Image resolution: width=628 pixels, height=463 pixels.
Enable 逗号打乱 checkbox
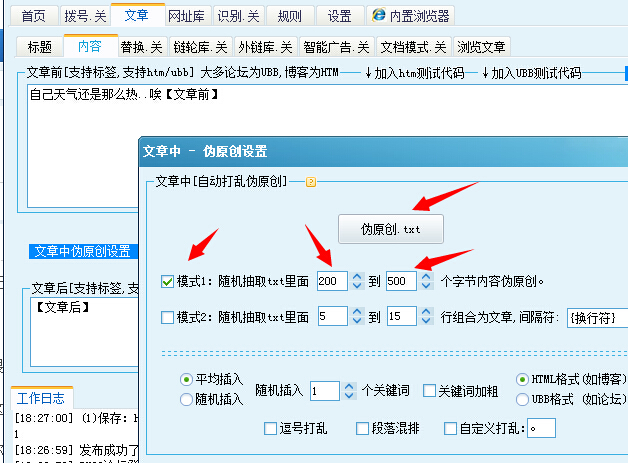[270, 428]
